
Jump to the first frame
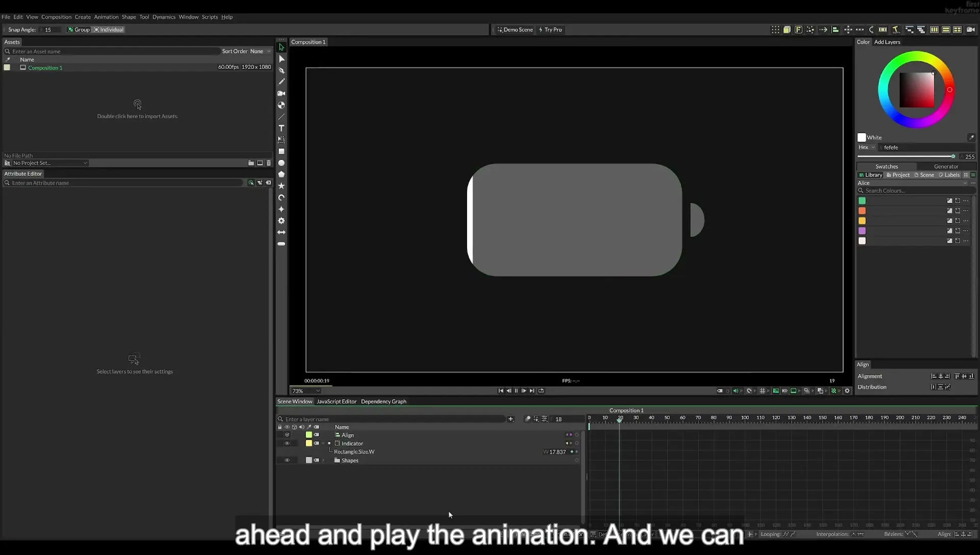[x=501, y=391]
